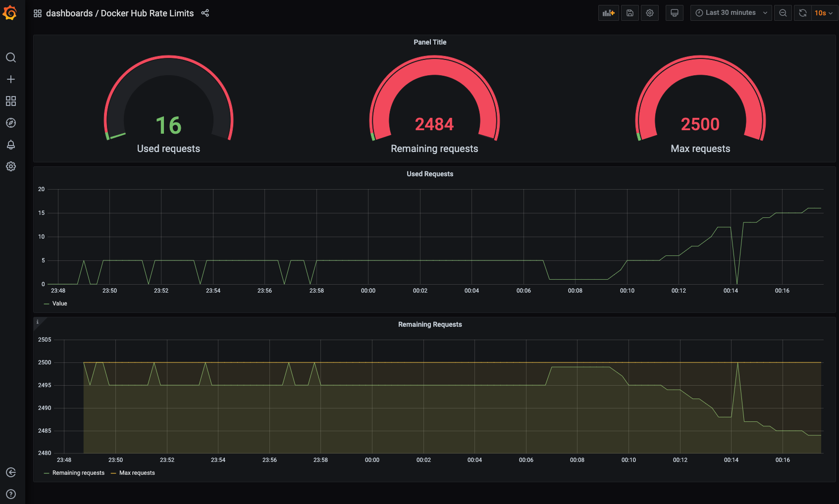Save the dashboard with disk icon

(630, 13)
